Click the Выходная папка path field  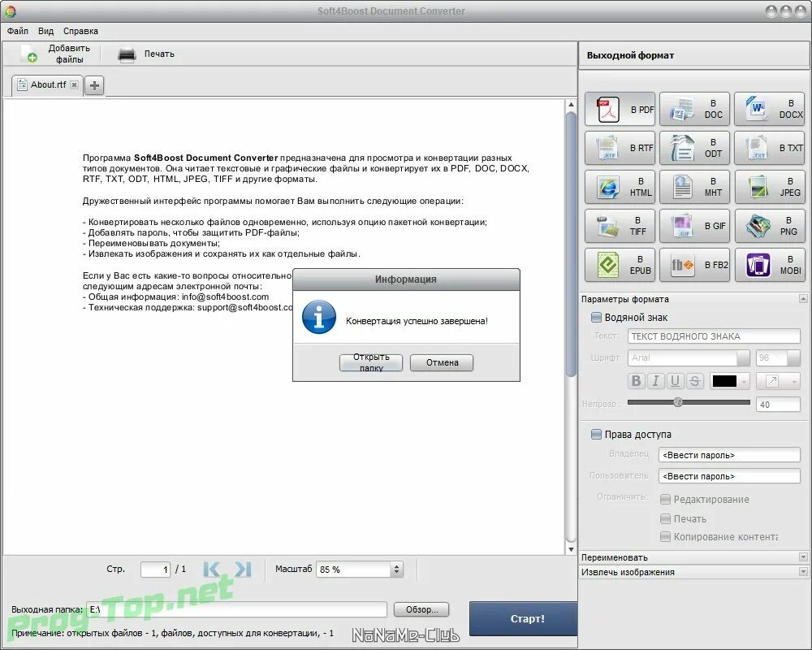point(236,609)
